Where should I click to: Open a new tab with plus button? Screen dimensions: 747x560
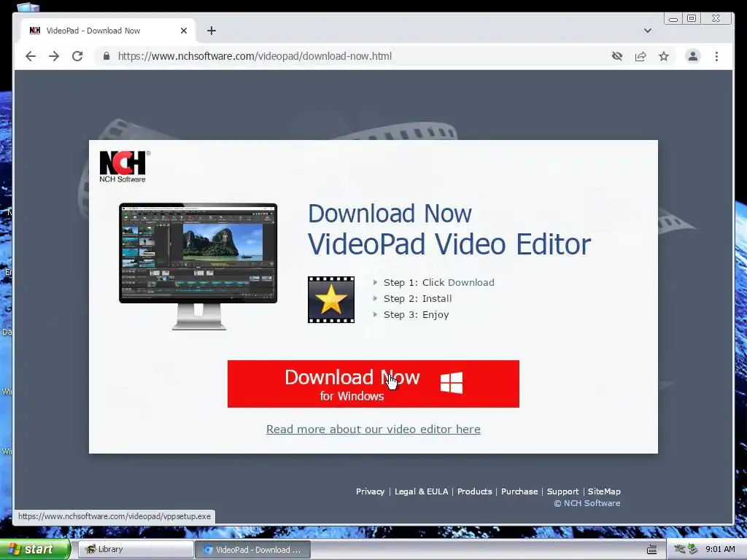212,31
